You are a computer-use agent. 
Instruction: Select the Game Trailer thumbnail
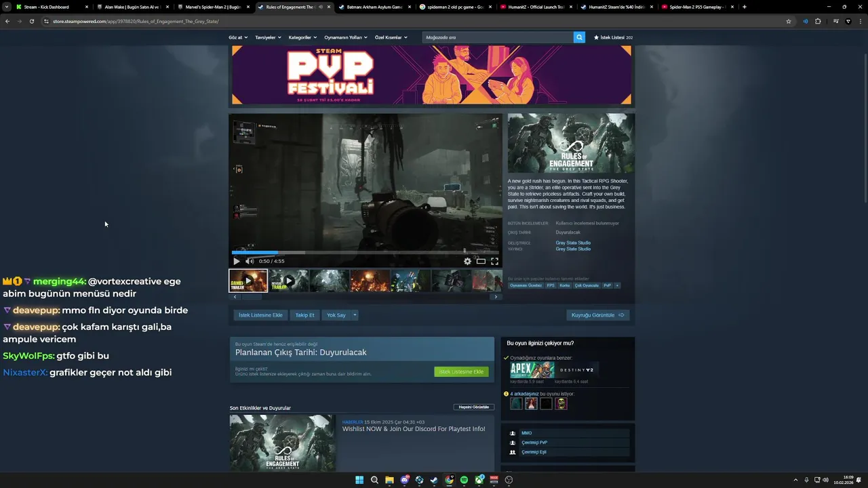click(248, 281)
